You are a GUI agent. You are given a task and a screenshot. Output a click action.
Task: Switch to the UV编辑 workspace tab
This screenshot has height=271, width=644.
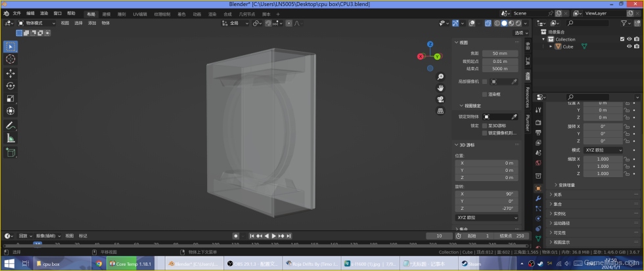[139, 14]
